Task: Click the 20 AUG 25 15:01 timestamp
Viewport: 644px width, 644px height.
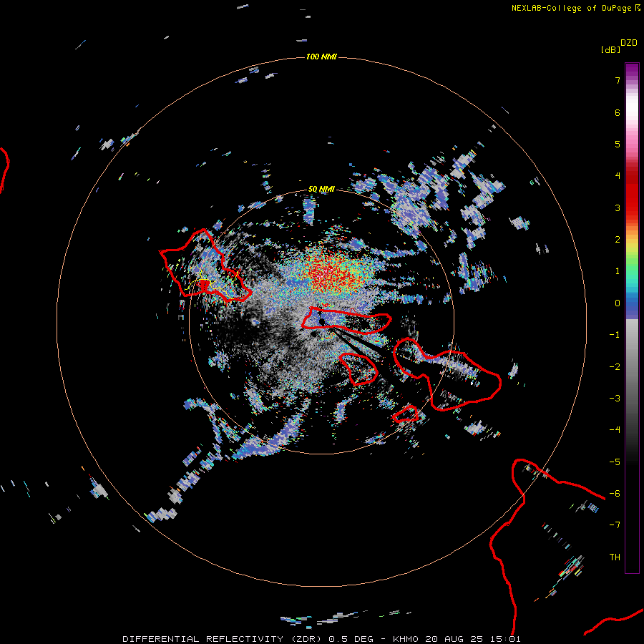Action: pos(473,639)
